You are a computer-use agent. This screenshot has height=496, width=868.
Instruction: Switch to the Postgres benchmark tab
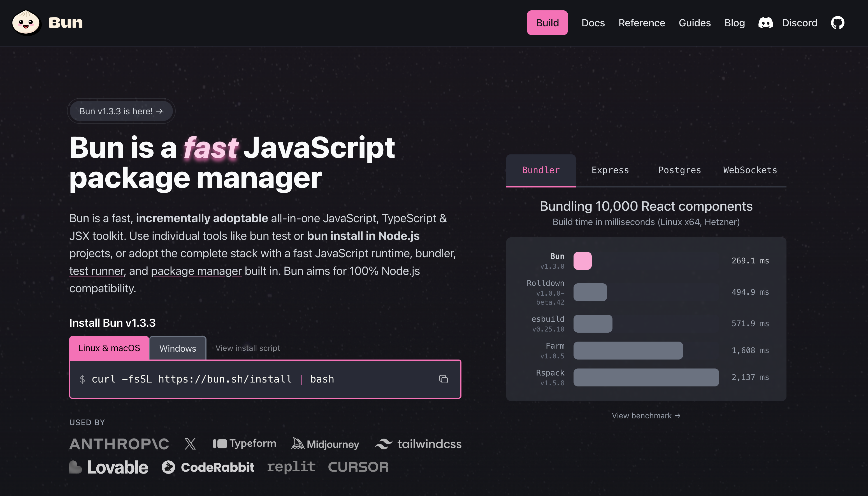click(679, 170)
